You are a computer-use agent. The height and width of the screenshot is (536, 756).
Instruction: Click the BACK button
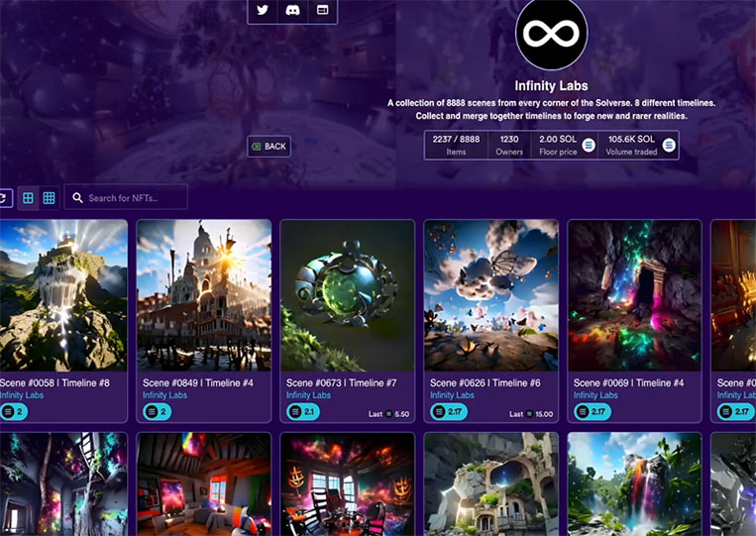point(270,146)
